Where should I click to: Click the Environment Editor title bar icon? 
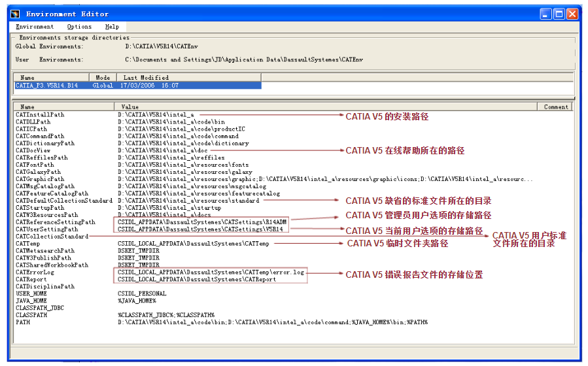[x=16, y=14]
